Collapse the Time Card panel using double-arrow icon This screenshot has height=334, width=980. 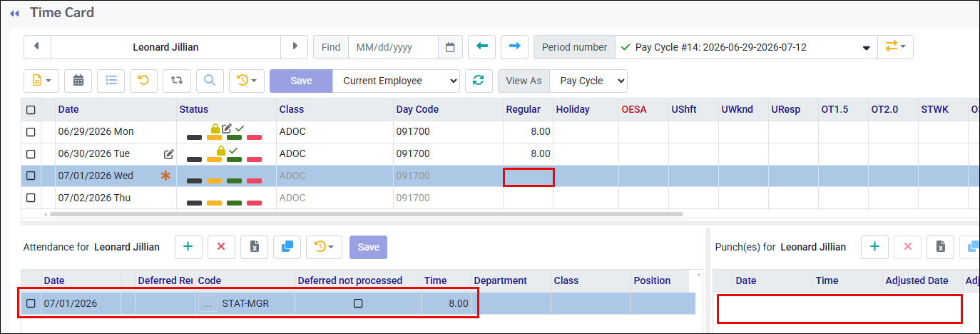(x=15, y=14)
